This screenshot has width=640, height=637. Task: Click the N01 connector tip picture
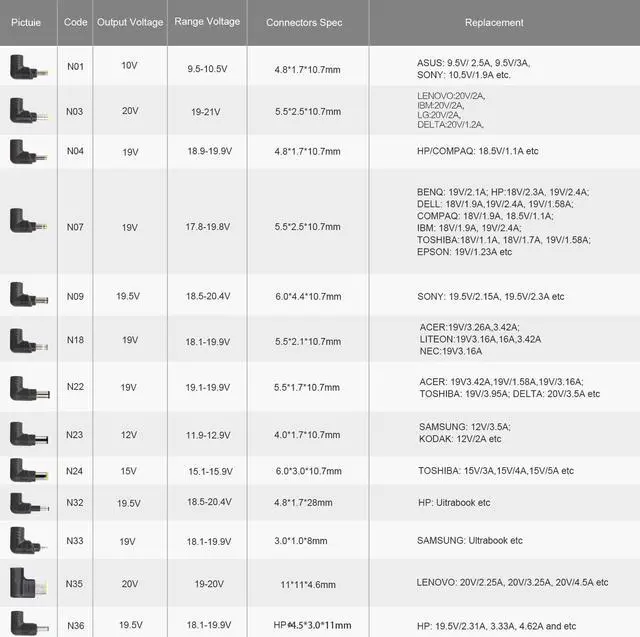click(29, 67)
